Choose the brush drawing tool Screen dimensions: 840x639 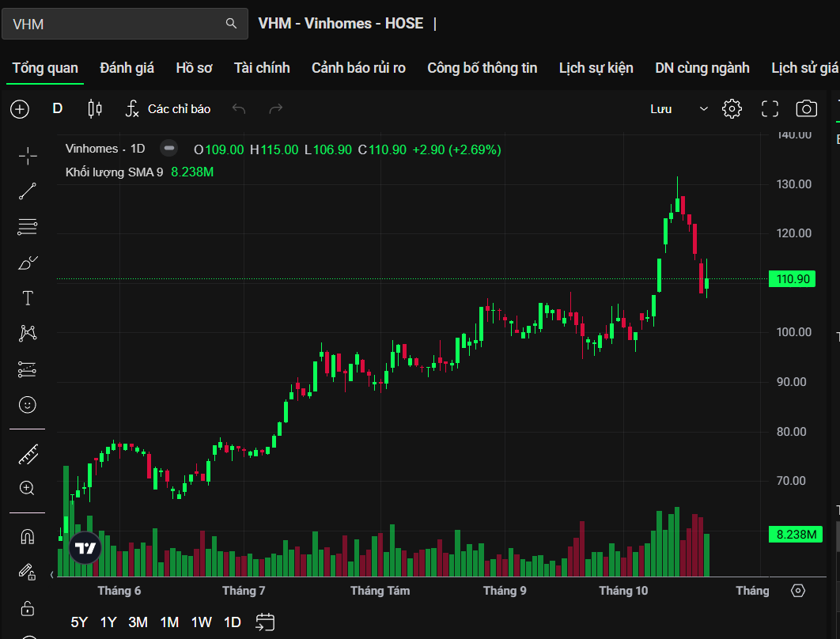[x=28, y=263]
